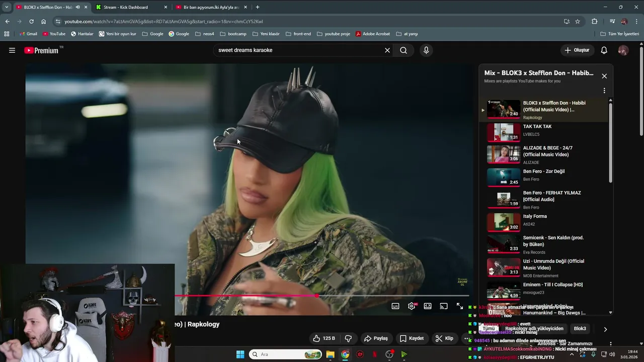Open YouTube notifications bell
This screenshot has width=644, height=362.
click(604, 50)
